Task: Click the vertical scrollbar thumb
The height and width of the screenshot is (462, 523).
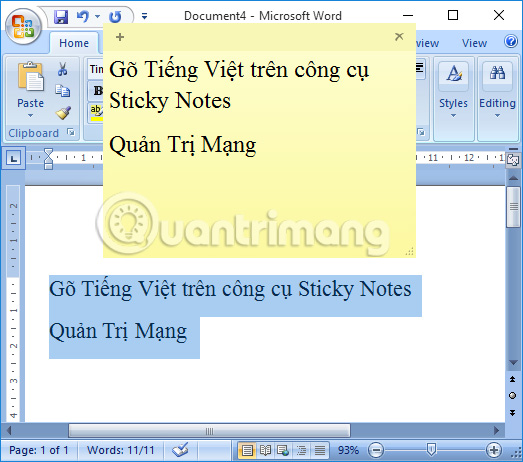Action: [x=513, y=207]
